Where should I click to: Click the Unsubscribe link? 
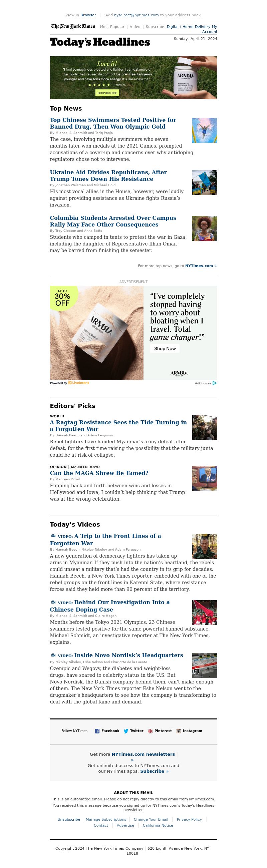(x=69, y=819)
